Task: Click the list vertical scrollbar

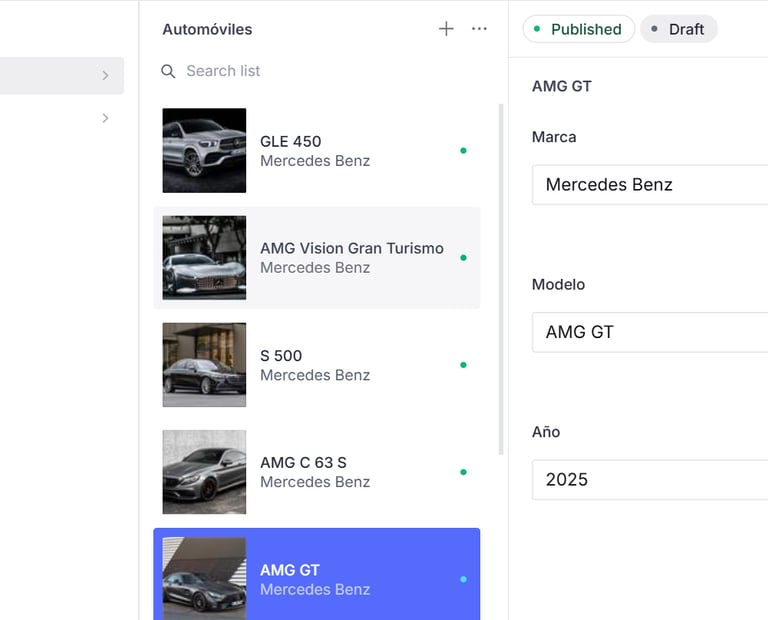Action: (x=501, y=279)
